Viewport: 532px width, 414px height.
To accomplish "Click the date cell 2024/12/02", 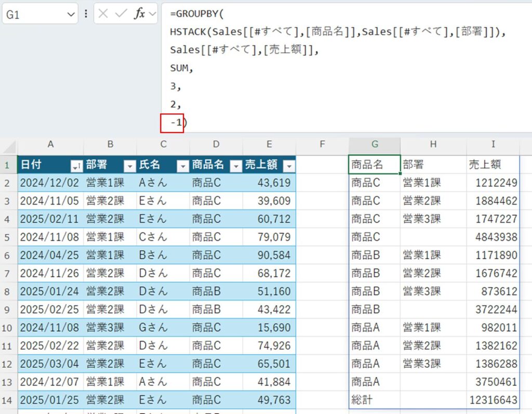I will [x=50, y=182].
